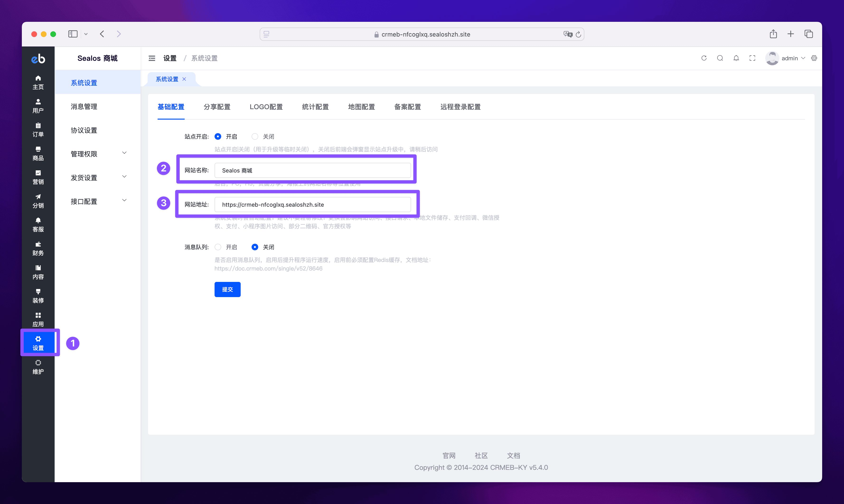
Task: Switch to 基础配置 tab
Action: (x=171, y=107)
